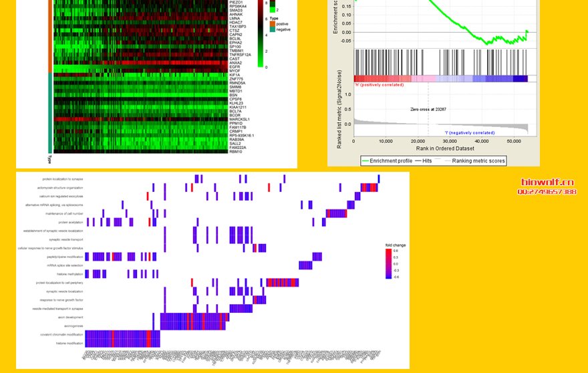This screenshot has width=588, height=373.
Task: Click the PIEZO1 gene label
Action: [x=236, y=2]
